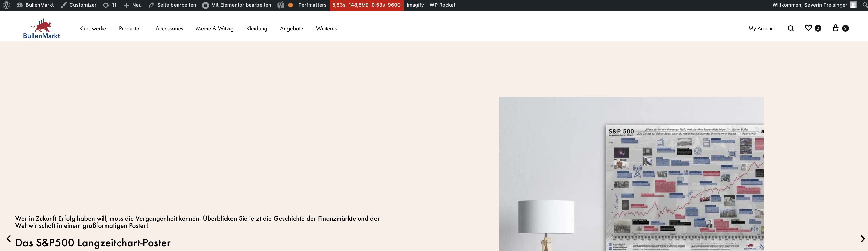Screen dimensions: 868x251
Task: Click the WordPress logo icon
Action: tap(6, 5)
